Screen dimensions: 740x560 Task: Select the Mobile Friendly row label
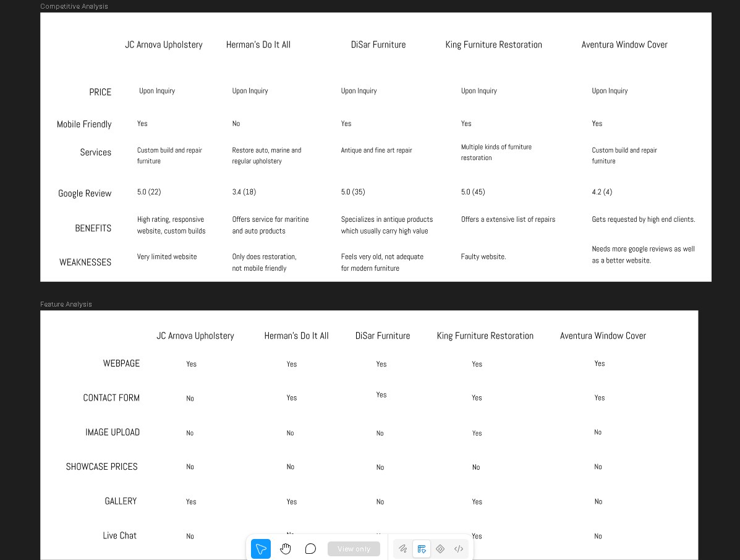[x=84, y=124]
